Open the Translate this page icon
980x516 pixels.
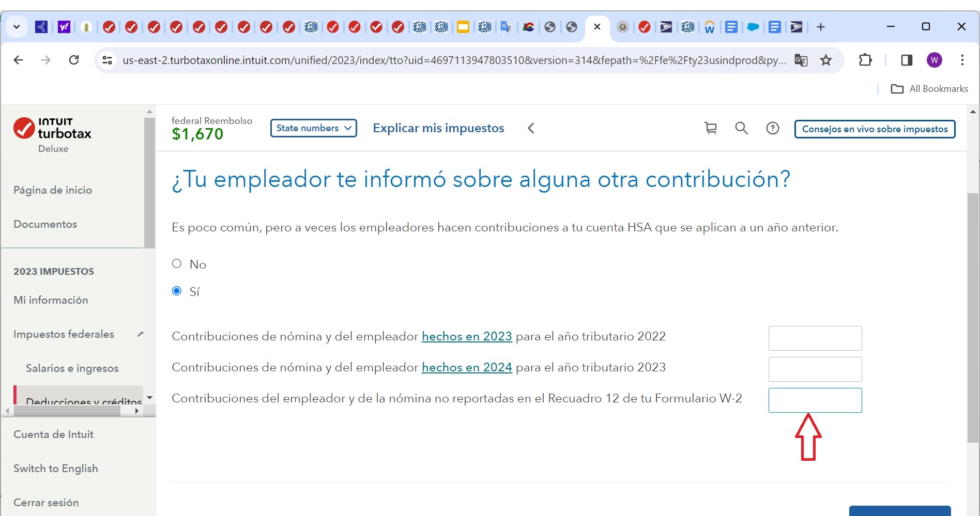point(801,60)
